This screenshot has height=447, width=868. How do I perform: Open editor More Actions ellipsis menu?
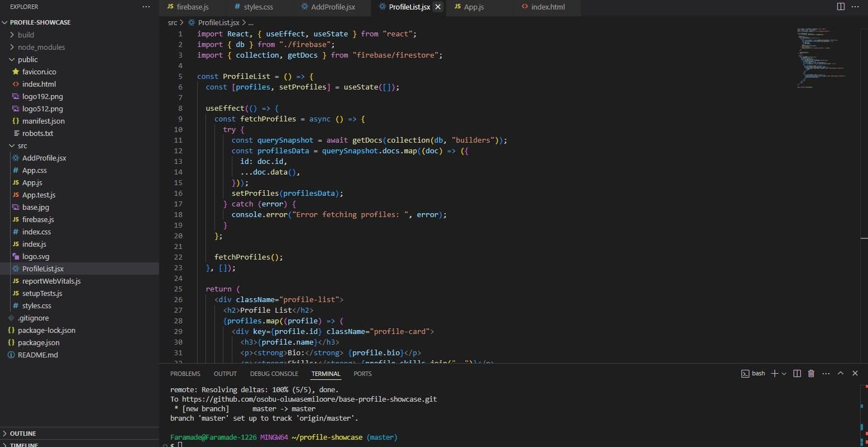[855, 7]
